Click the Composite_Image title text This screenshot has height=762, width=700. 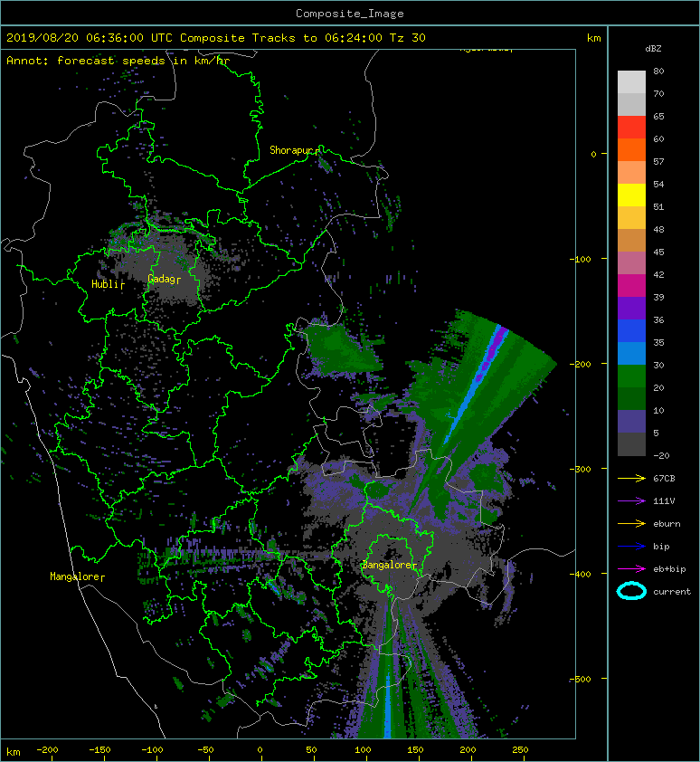[x=350, y=14]
